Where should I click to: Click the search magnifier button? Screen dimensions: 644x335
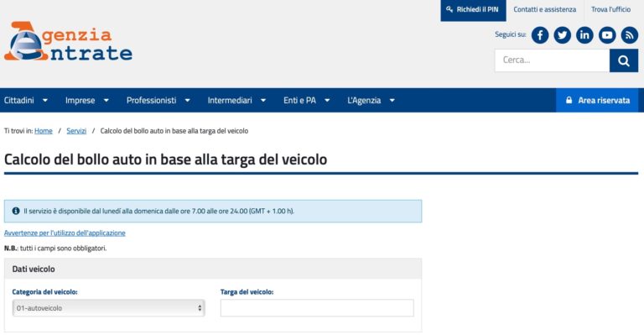624,60
